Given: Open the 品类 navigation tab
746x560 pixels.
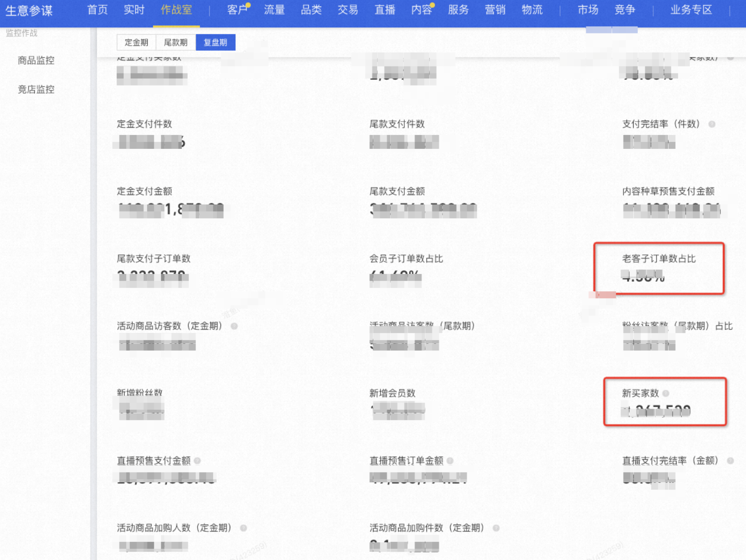Looking at the screenshot, I should (x=311, y=10).
